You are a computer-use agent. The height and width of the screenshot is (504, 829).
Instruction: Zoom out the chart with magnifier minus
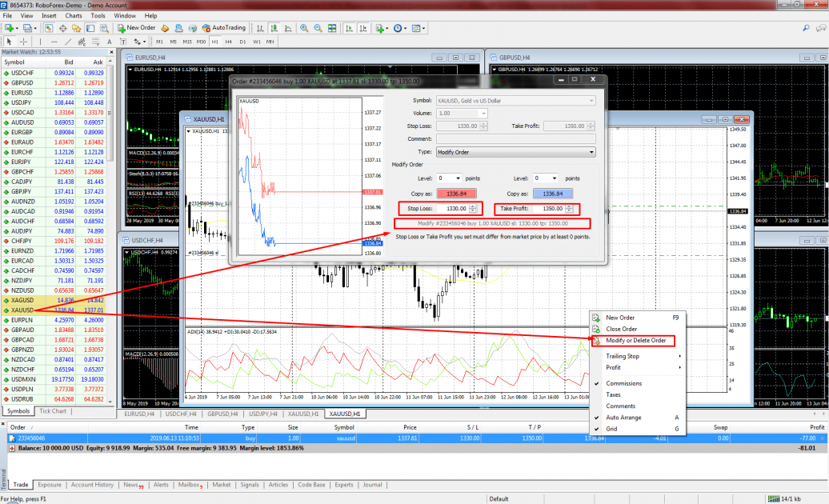coord(318,28)
